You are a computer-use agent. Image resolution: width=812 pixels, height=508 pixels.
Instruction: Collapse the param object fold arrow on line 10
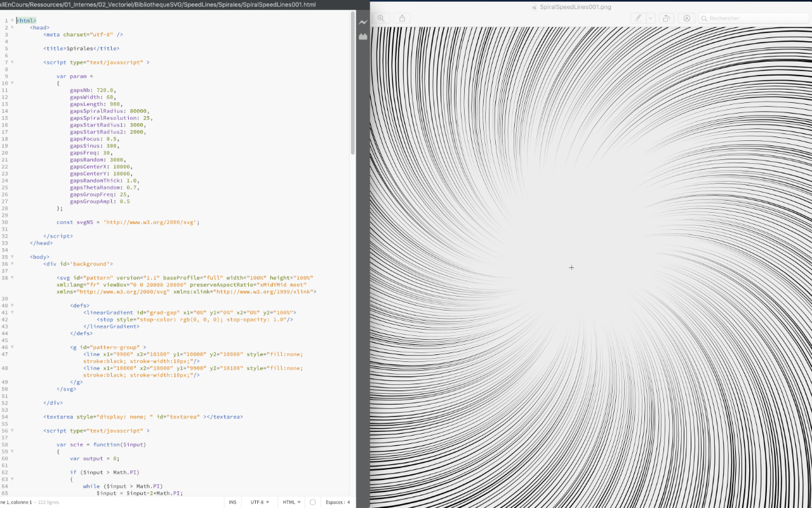coord(12,83)
